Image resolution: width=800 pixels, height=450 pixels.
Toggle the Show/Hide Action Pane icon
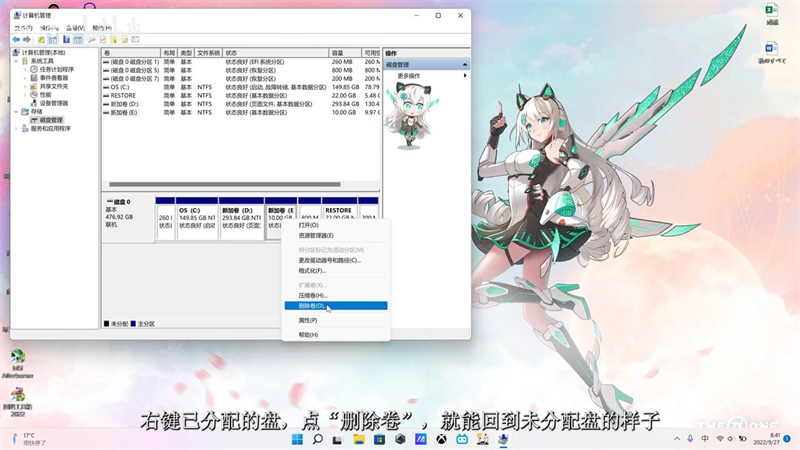pos(78,39)
